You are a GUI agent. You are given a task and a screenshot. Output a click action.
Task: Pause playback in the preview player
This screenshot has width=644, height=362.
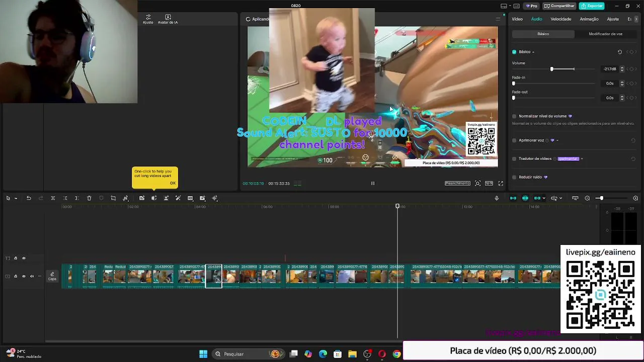tap(373, 184)
